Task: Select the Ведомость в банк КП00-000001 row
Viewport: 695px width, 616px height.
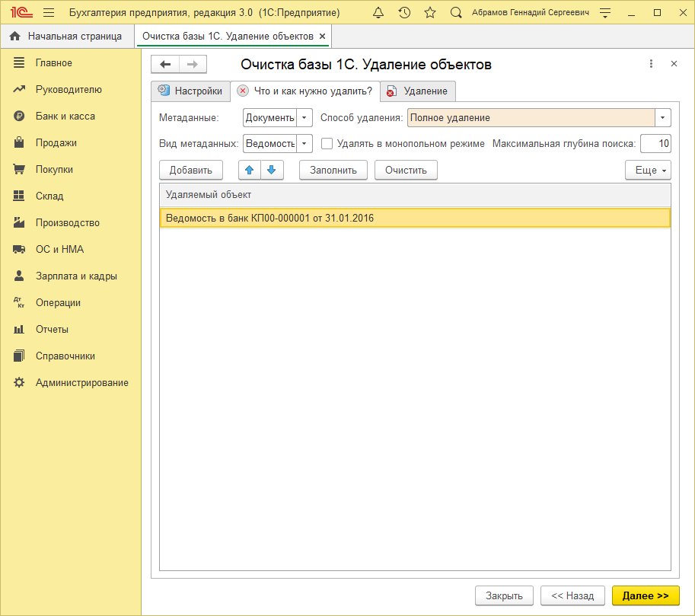Action: (415, 218)
